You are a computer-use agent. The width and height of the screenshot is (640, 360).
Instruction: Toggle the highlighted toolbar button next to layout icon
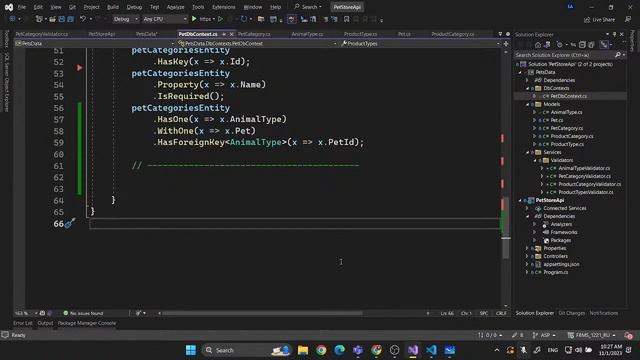[291, 19]
